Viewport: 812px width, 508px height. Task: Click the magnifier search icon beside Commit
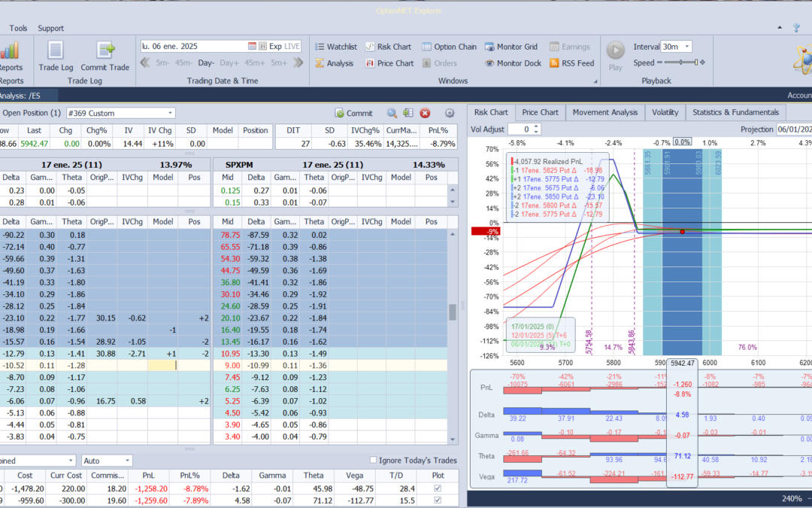392,113
